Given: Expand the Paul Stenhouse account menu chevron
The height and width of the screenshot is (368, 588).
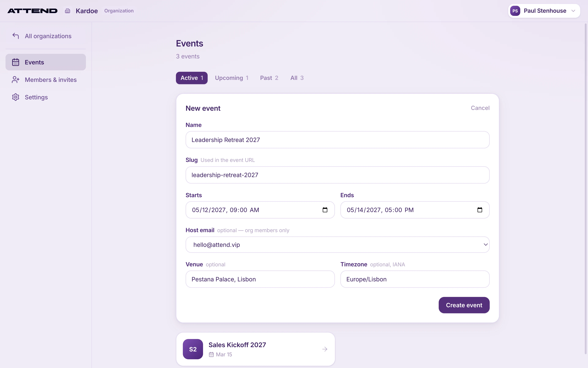Looking at the screenshot, I should click(573, 11).
